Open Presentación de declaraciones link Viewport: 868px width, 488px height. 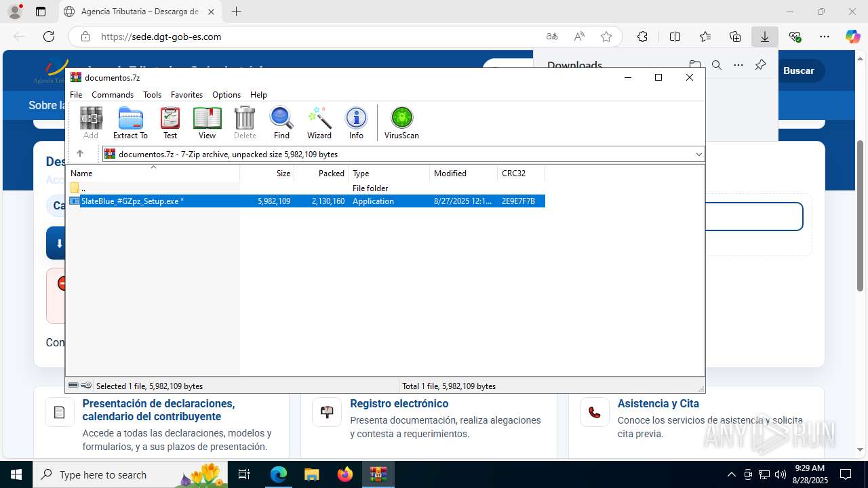click(x=159, y=410)
